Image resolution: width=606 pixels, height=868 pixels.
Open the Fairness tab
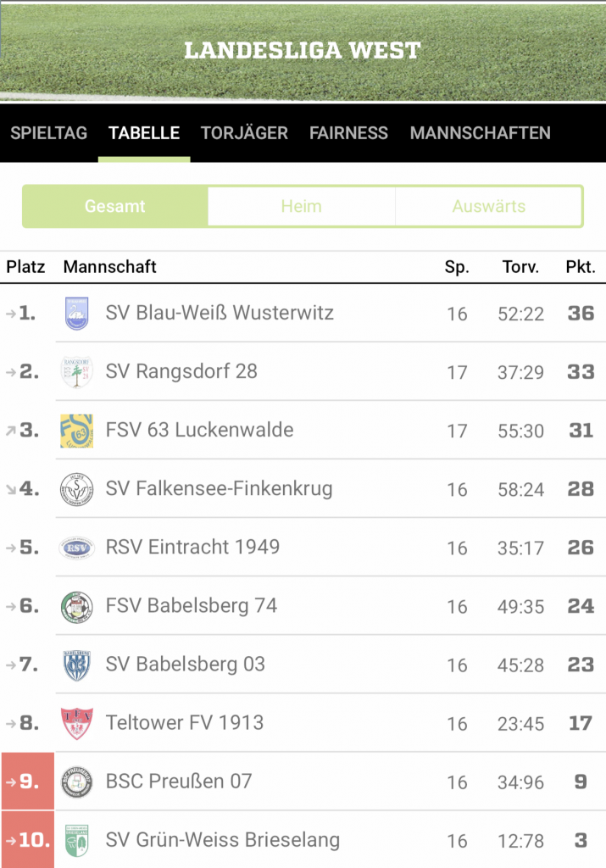click(348, 133)
